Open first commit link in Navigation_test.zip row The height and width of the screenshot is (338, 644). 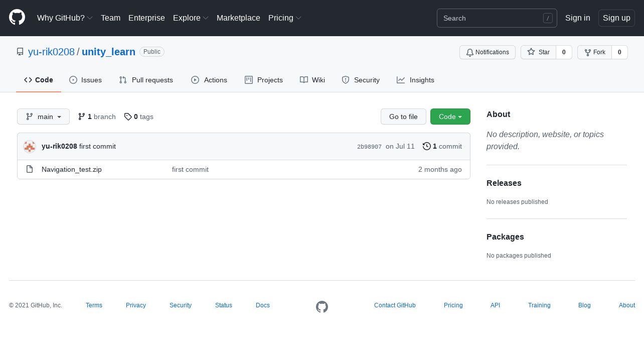(x=190, y=169)
